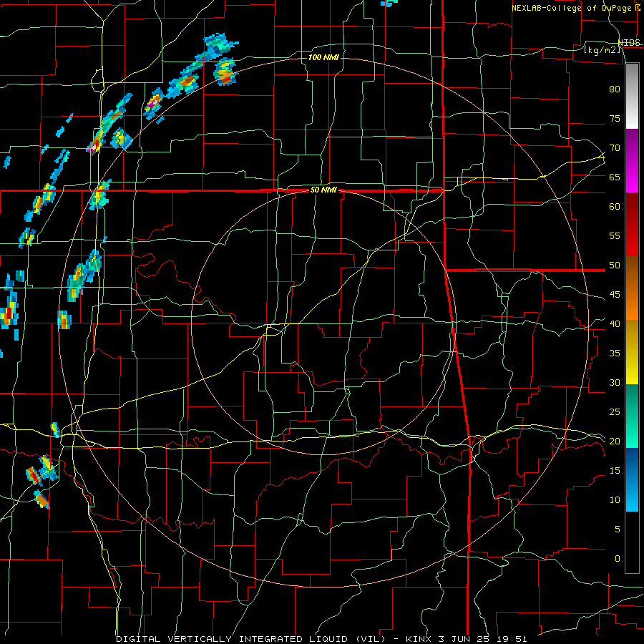Click the scale value 0
Image resolution: width=644 pixels, height=644 pixels.
click(x=617, y=559)
